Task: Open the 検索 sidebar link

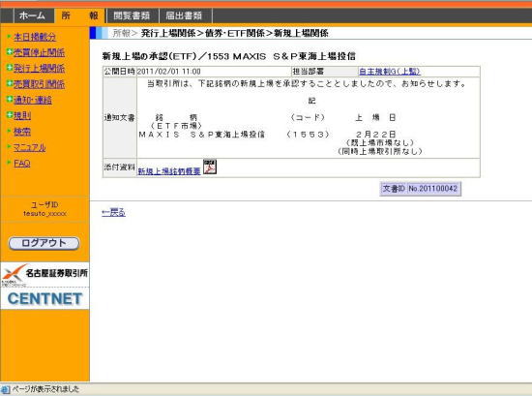Action: click(22, 132)
